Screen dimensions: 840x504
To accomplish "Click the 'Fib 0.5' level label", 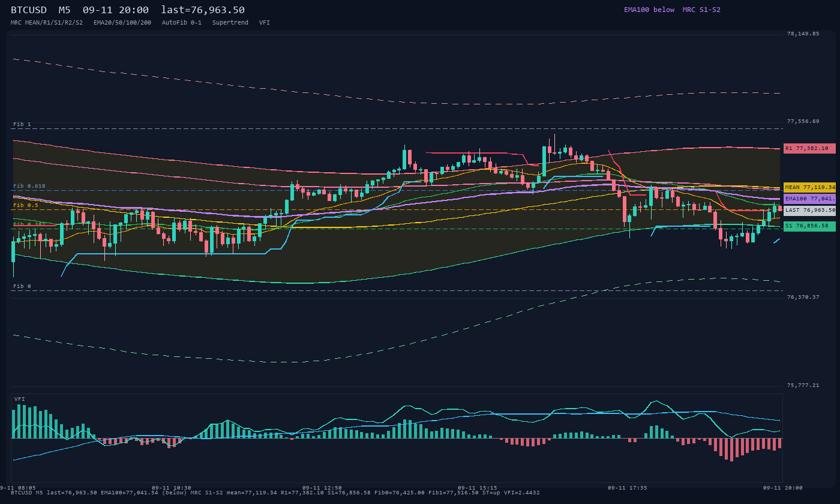I will [26, 205].
